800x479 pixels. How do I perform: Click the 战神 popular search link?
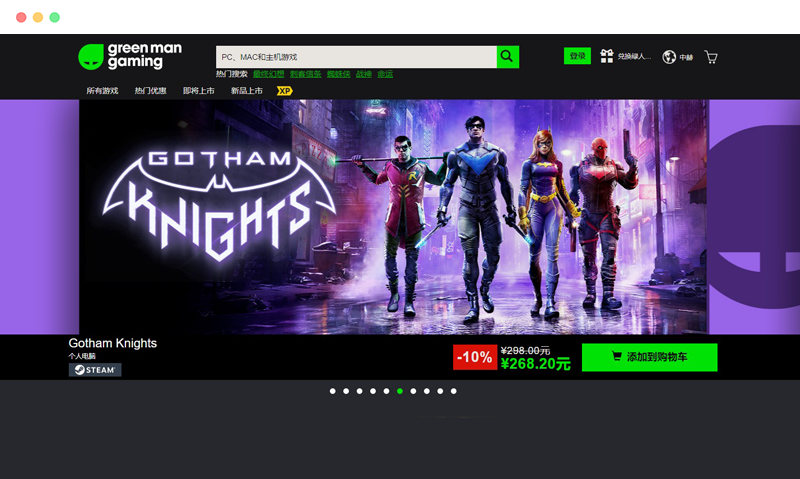(364, 74)
